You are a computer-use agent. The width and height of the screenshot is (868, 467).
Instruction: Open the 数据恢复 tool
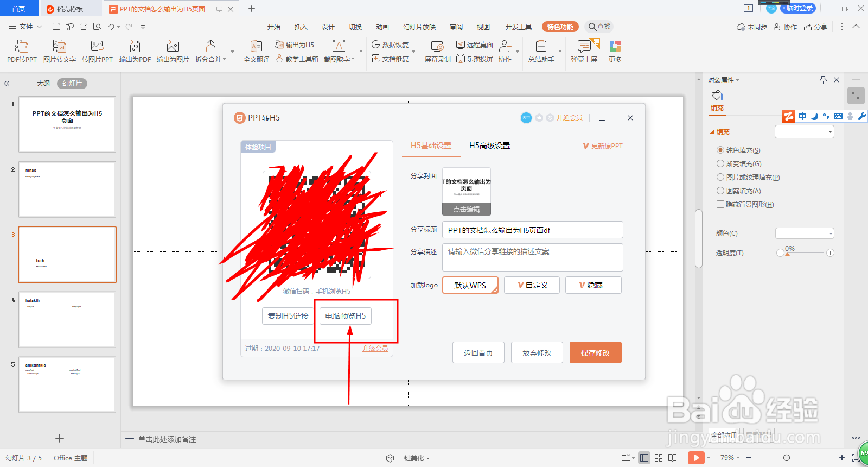point(390,45)
